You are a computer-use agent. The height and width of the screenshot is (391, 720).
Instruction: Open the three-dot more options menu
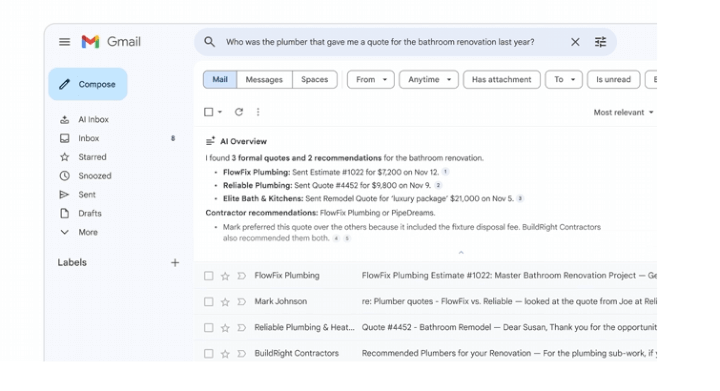pyautogui.click(x=258, y=112)
